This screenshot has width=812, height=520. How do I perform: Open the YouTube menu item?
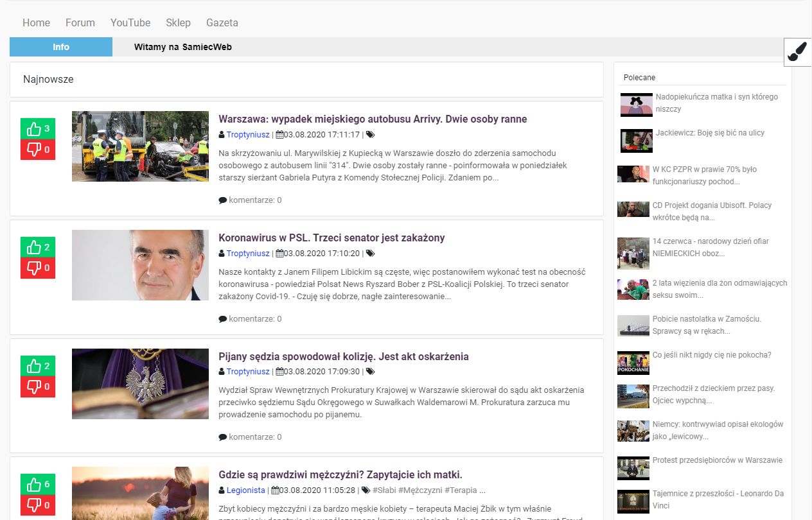click(130, 22)
